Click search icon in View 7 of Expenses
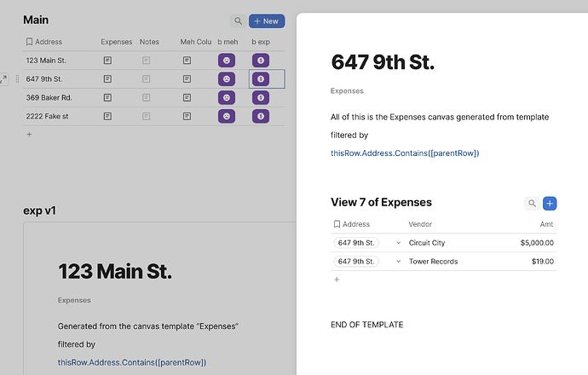 click(532, 203)
